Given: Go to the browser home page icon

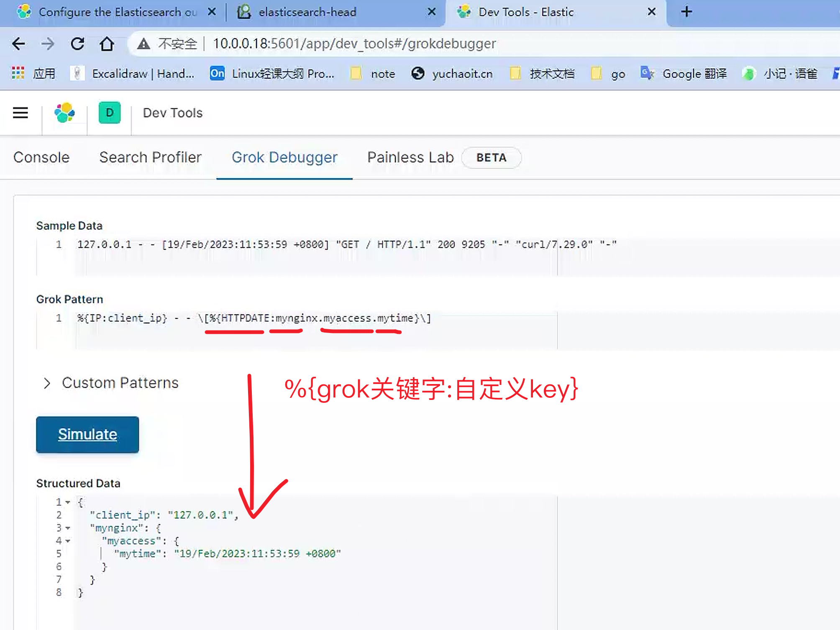Looking at the screenshot, I should pos(107,44).
